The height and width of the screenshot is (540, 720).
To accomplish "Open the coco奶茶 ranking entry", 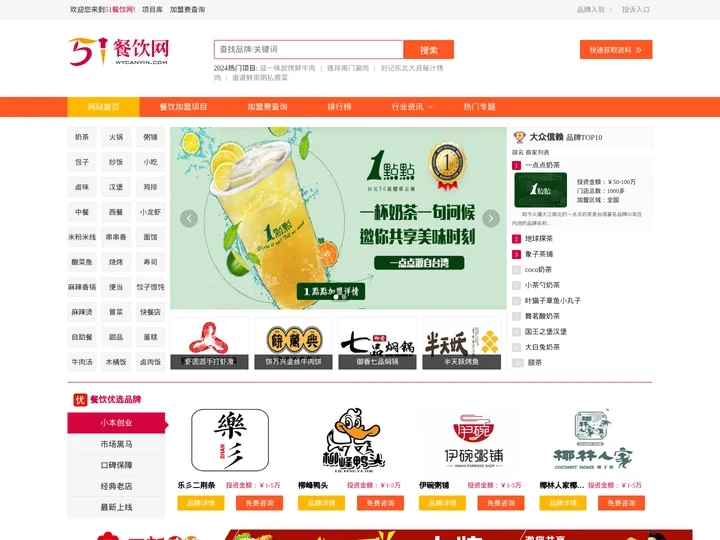I will (x=538, y=270).
